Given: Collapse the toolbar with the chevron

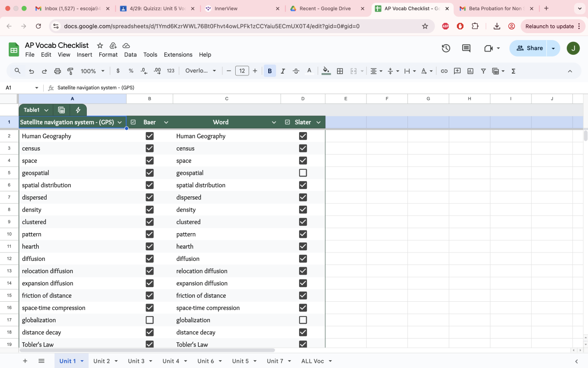Looking at the screenshot, I should [x=570, y=71].
